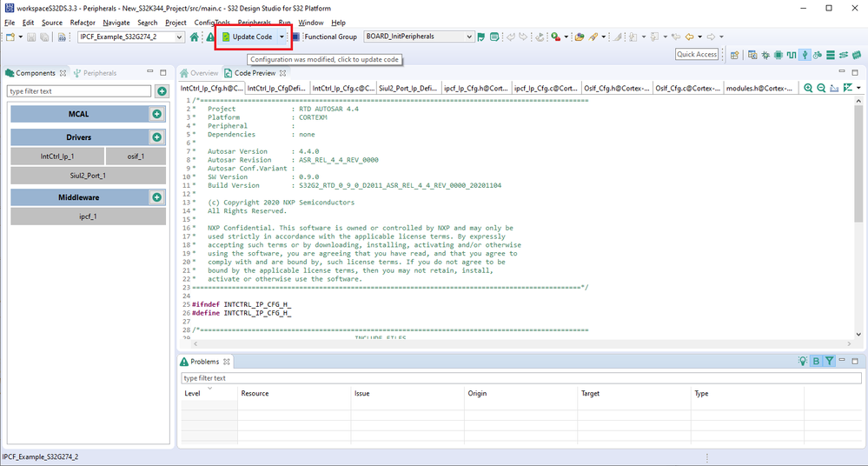Open the dropdown arrow next to New icon

tap(21, 37)
